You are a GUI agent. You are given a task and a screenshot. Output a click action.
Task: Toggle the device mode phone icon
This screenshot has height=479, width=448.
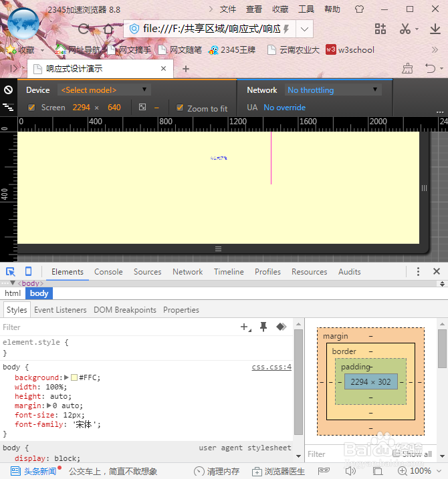tap(28, 271)
